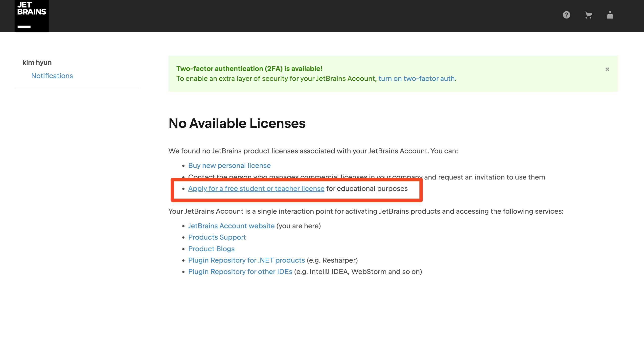Click Buy new personal license link

(229, 165)
